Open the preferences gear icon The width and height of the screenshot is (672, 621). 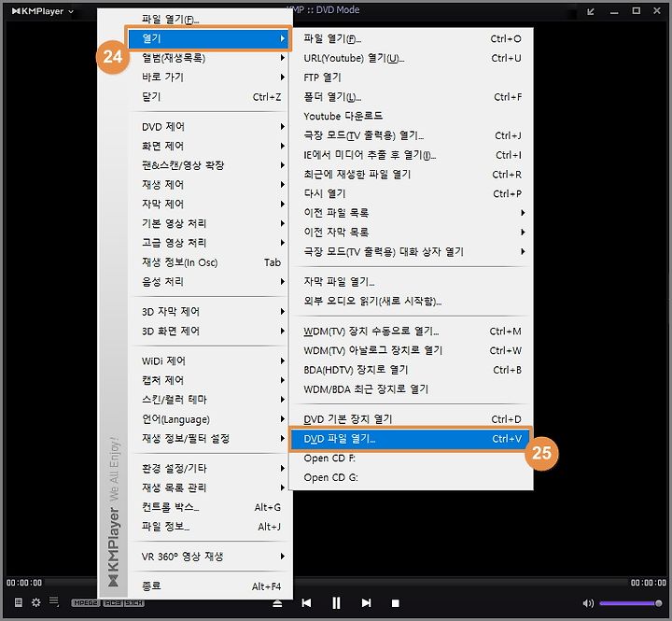[x=36, y=602]
